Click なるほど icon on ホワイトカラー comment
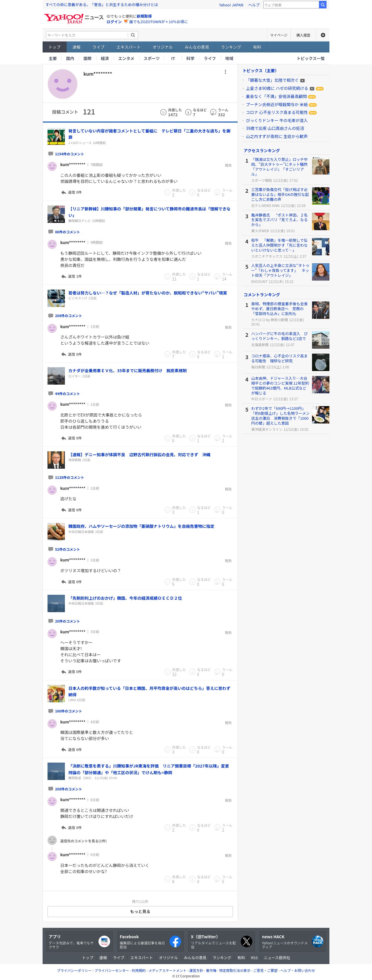Screen dimensions: 372x980 click(192, 354)
